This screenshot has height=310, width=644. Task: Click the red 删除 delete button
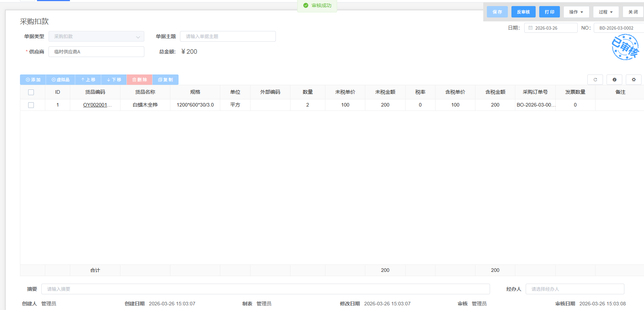(x=140, y=80)
